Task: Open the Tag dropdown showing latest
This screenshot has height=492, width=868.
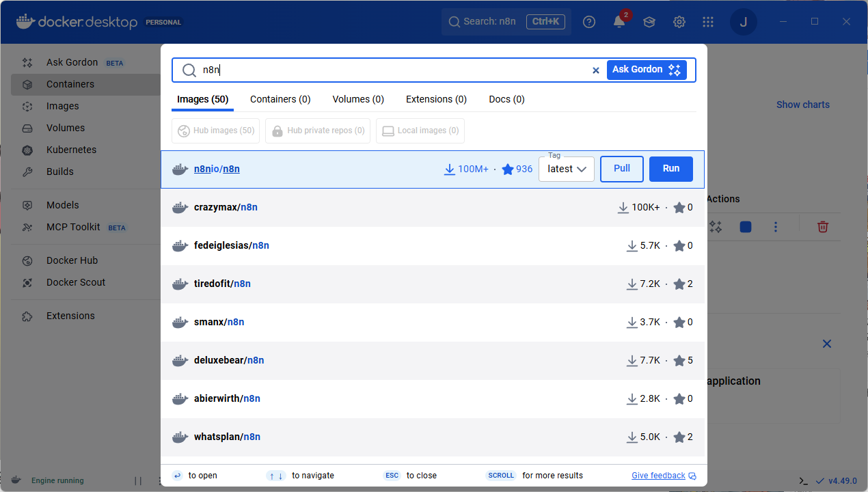Action: click(x=567, y=169)
